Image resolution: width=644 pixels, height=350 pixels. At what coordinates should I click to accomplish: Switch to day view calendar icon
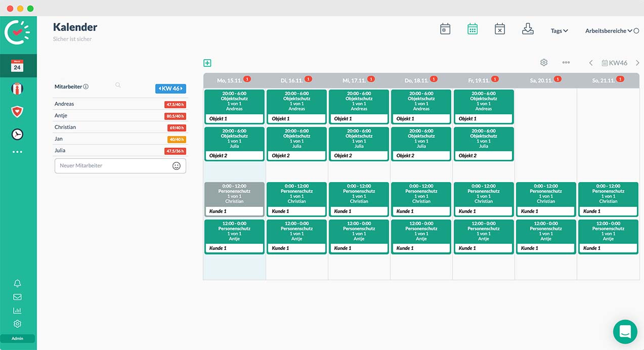click(x=445, y=29)
